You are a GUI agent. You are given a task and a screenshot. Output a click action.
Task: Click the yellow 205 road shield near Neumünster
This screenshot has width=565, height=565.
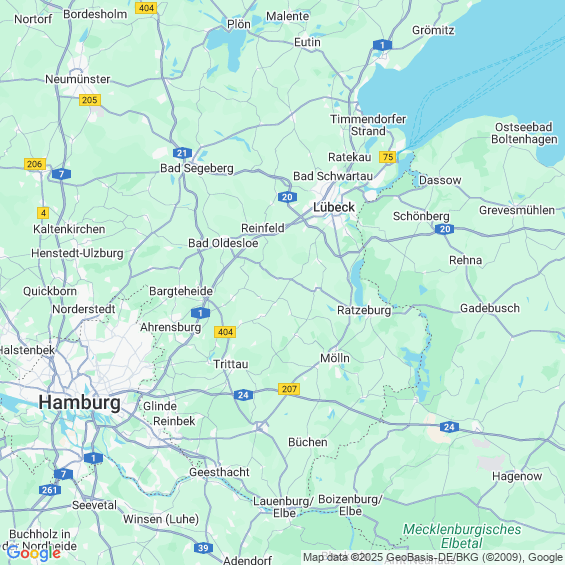90,100
